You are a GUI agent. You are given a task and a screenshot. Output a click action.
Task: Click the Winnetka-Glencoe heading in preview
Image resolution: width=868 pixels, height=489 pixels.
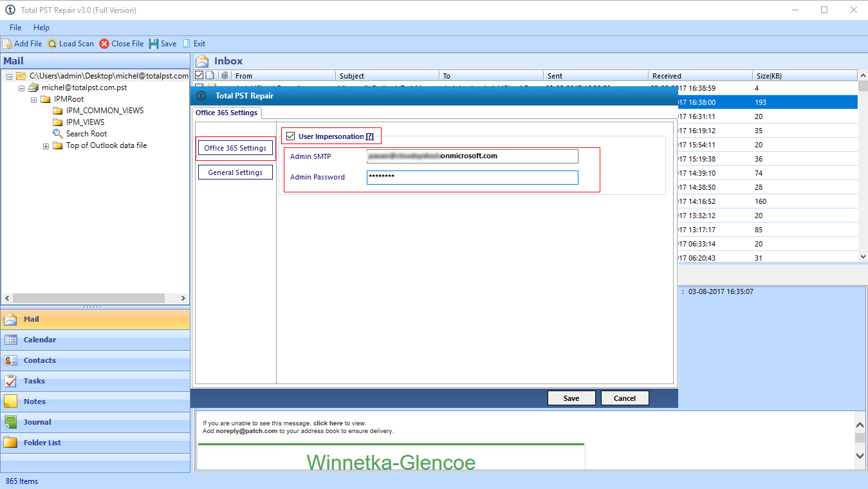click(x=391, y=462)
